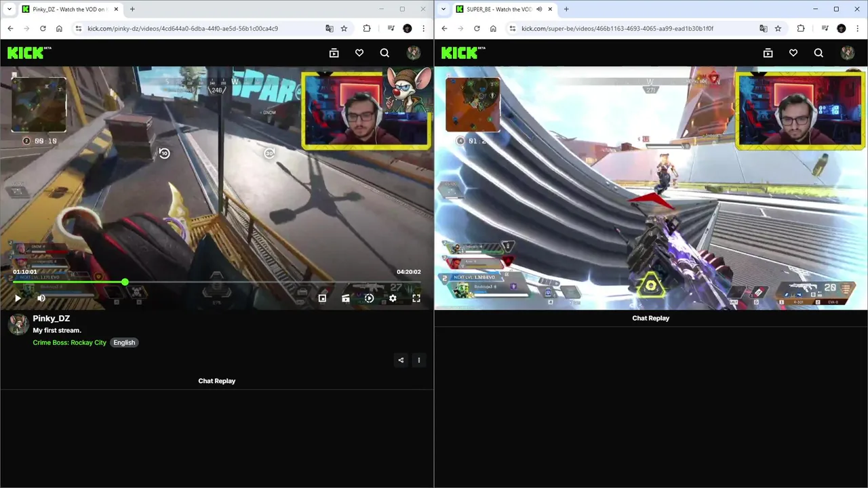Translate this page in left browser
Viewport: 868px width, 488px height.
pyautogui.click(x=330, y=28)
